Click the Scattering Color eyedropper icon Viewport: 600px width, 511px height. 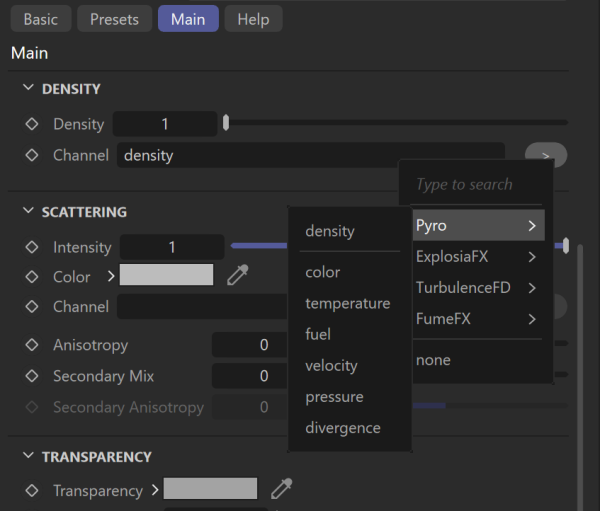[237, 275]
